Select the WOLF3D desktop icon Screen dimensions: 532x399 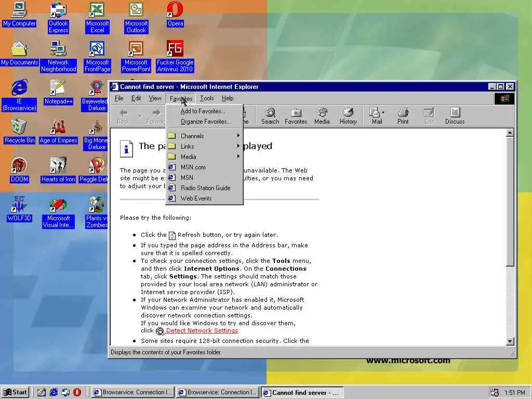pyautogui.click(x=19, y=209)
